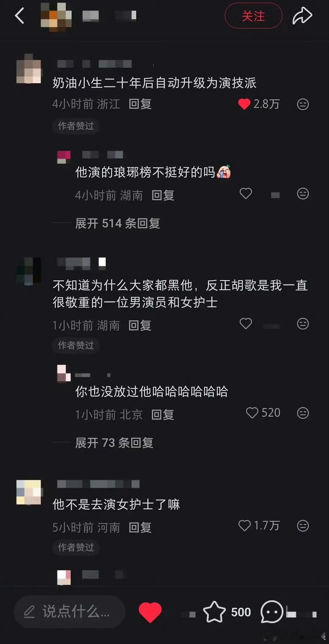
Task: Reply to the 4小时前 浙江 comment
Action: 140,104
